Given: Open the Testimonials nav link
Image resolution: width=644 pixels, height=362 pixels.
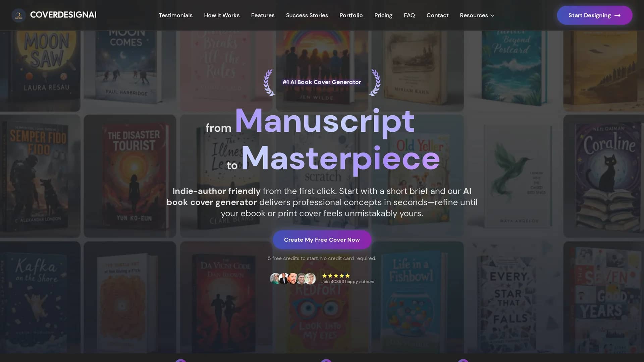Looking at the screenshot, I should [x=175, y=15].
